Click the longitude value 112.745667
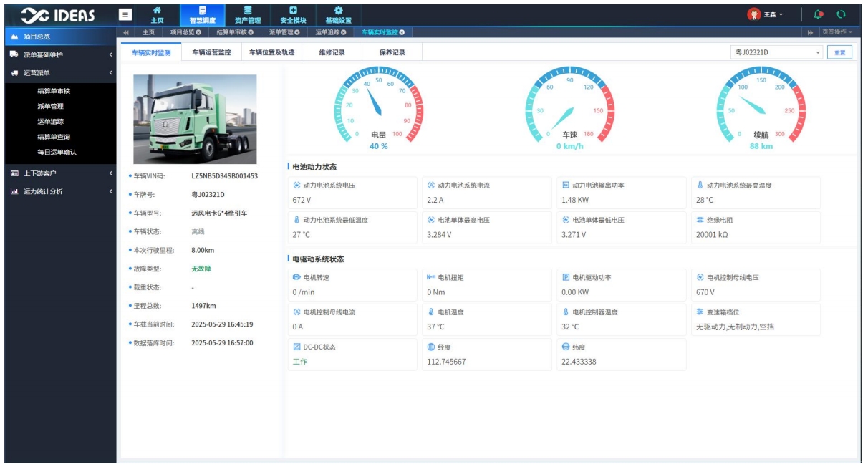The width and height of the screenshot is (868, 467). (x=446, y=362)
